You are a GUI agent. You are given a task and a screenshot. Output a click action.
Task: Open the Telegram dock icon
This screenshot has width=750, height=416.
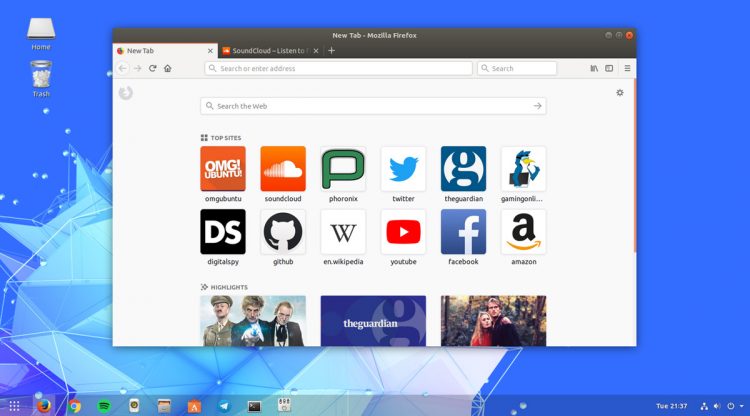tap(224, 406)
